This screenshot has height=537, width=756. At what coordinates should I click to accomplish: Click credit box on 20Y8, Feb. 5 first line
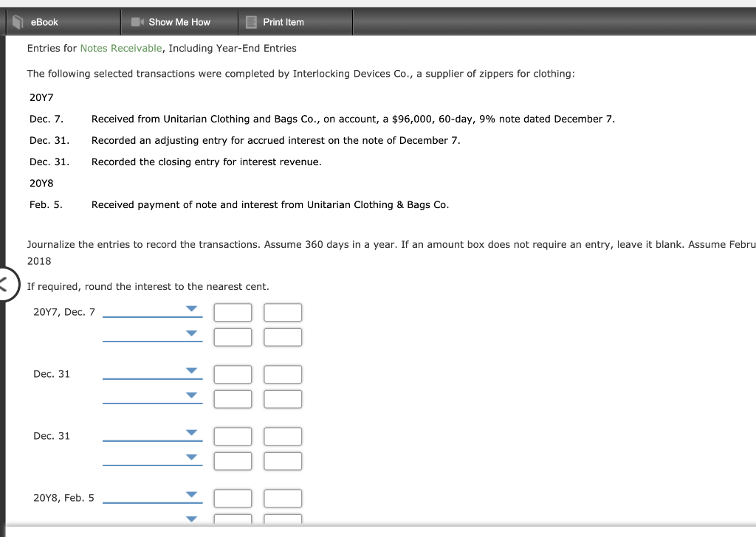pyautogui.click(x=283, y=499)
